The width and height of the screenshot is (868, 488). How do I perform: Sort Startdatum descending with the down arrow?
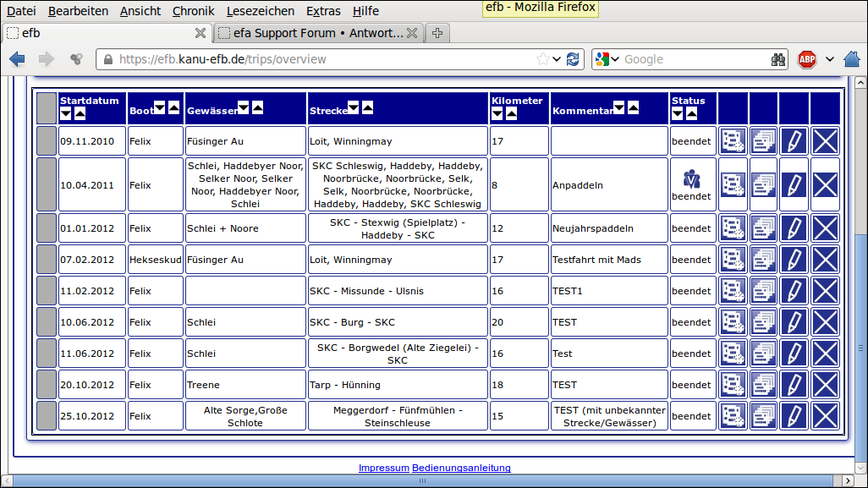pos(66,113)
